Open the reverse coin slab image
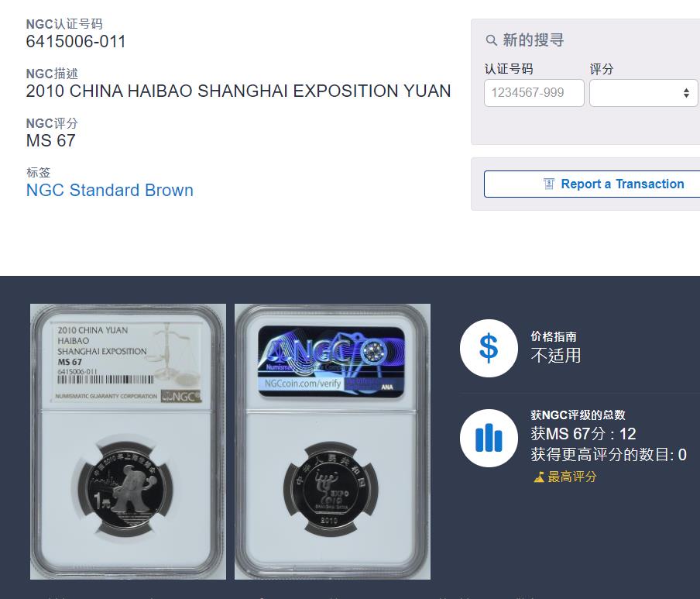The image size is (700, 599). [x=332, y=442]
